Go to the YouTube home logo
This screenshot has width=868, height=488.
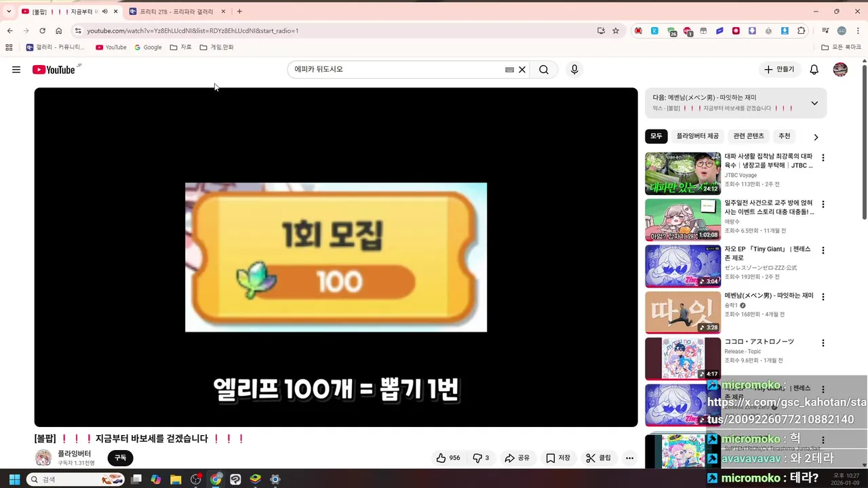tap(54, 70)
